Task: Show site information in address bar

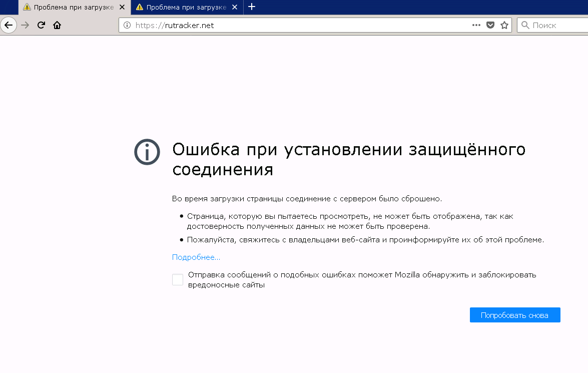Action: [x=127, y=25]
